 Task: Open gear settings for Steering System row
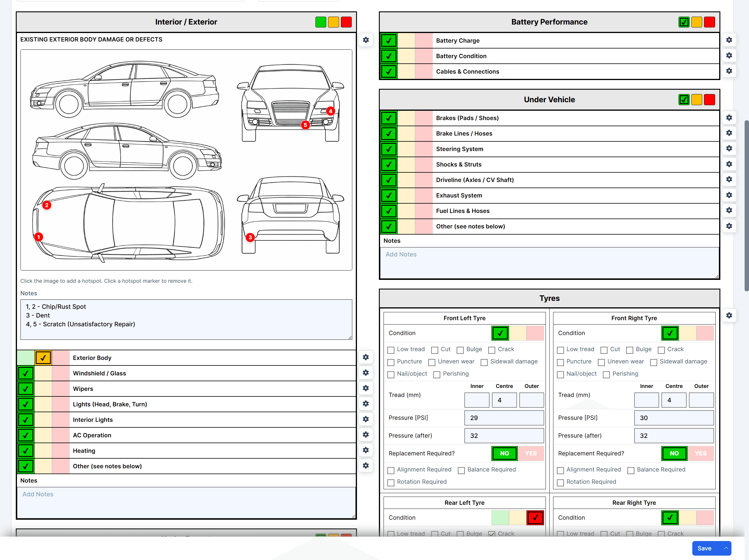click(729, 148)
